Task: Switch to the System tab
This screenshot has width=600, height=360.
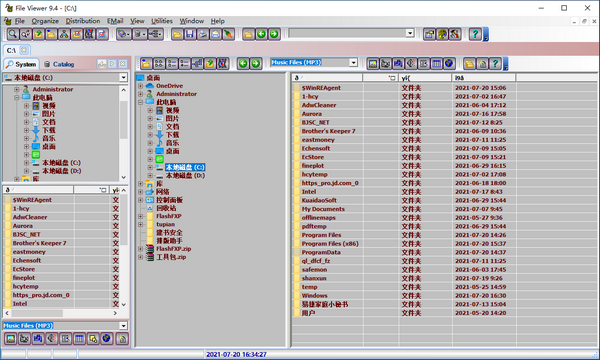Action: click(21, 64)
